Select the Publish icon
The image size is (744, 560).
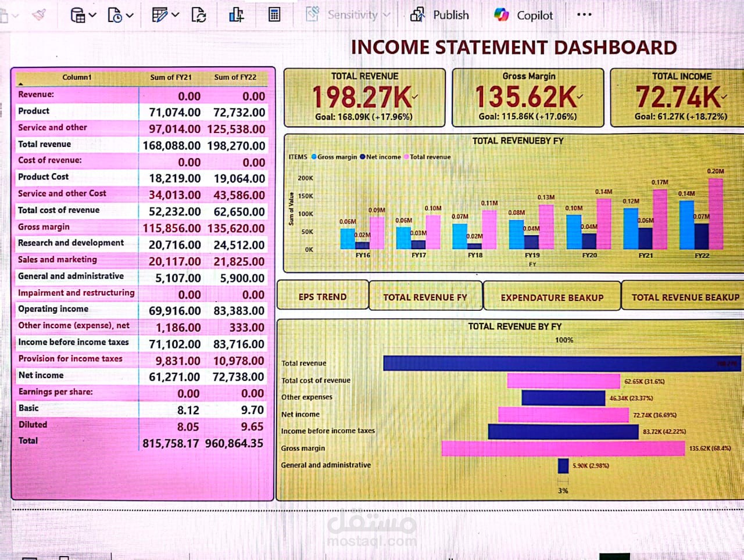click(x=419, y=15)
